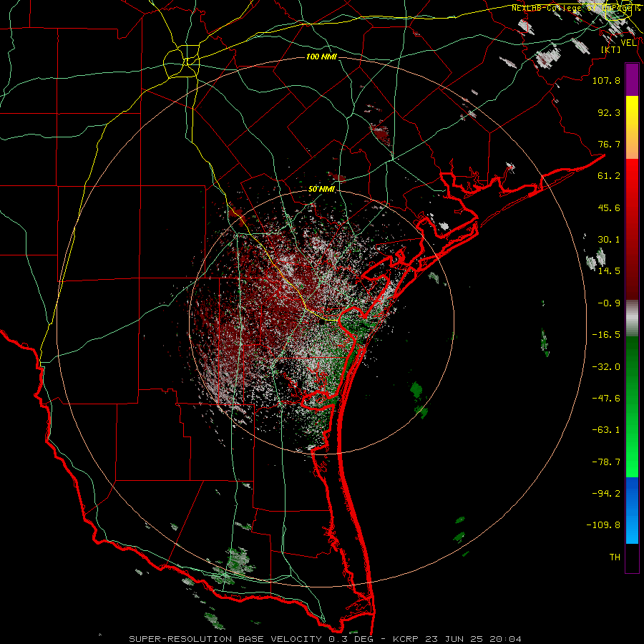Click the -109.8 legend value
This screenshot has height=644, width=644.
point(603,525)
